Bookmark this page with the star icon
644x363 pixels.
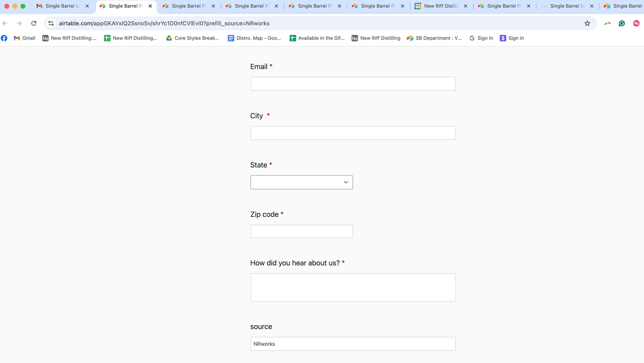587,23
